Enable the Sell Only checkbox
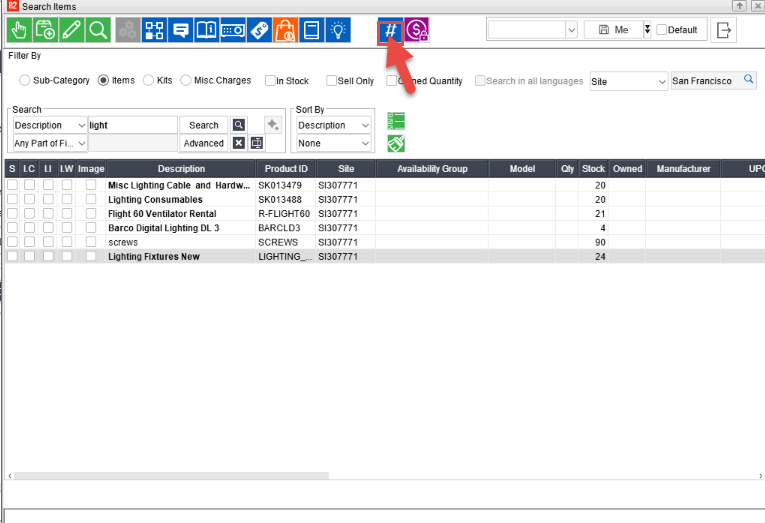 [x=331, y=80]
